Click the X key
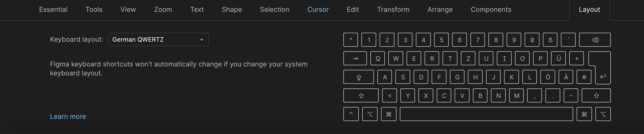 click(426, 95)
